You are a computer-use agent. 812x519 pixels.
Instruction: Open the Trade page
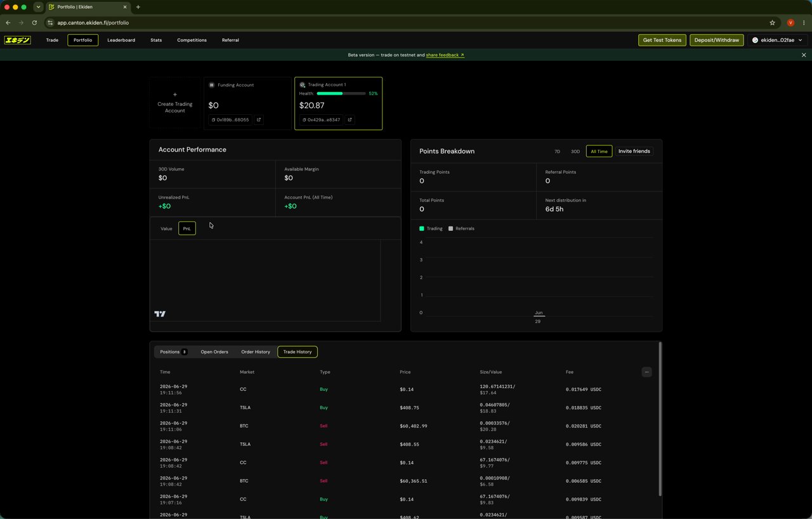(52, 40)
